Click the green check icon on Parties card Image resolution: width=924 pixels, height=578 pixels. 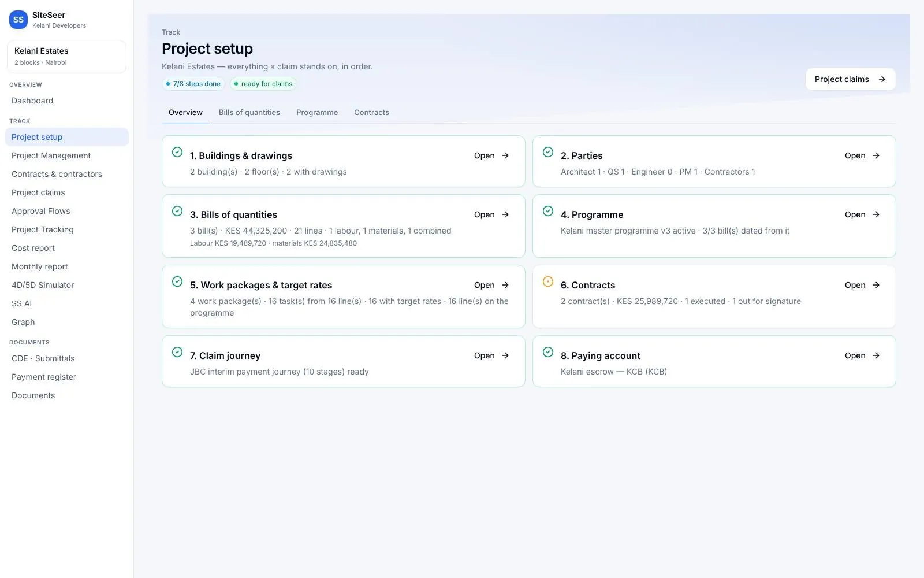click(x=548, y=152)
